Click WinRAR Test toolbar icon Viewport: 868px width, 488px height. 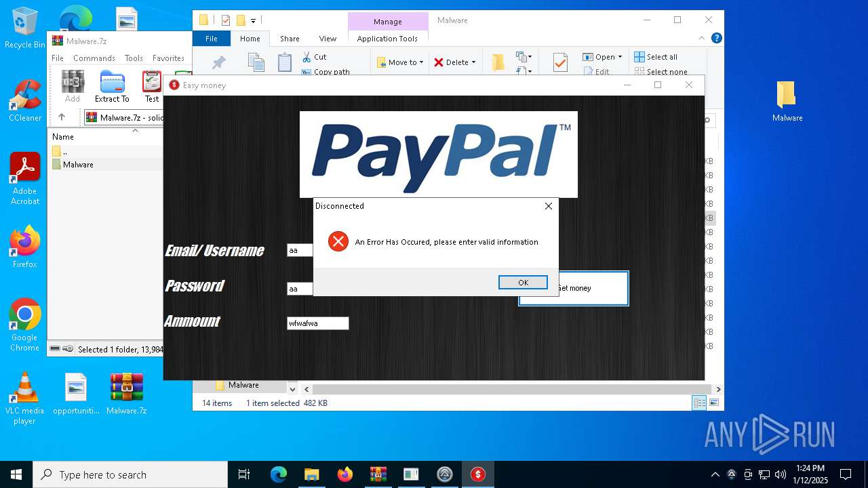[x=152, y=87]
